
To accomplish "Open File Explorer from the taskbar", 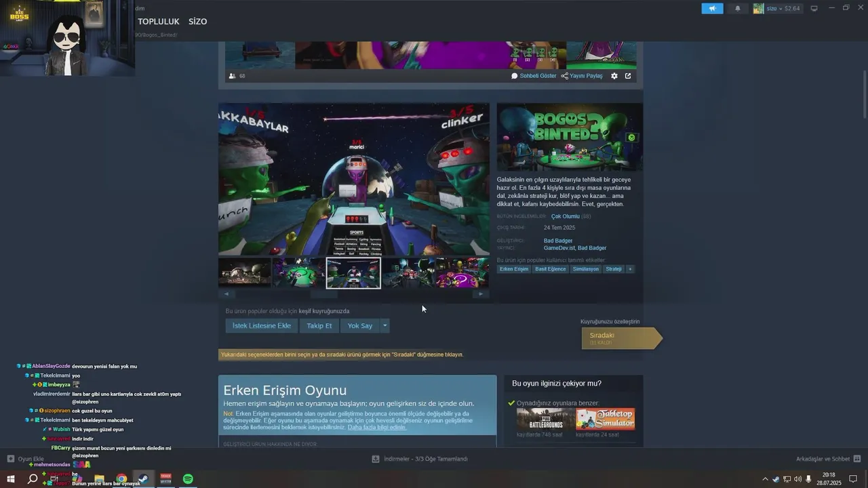I will click(x=99, y=479).
